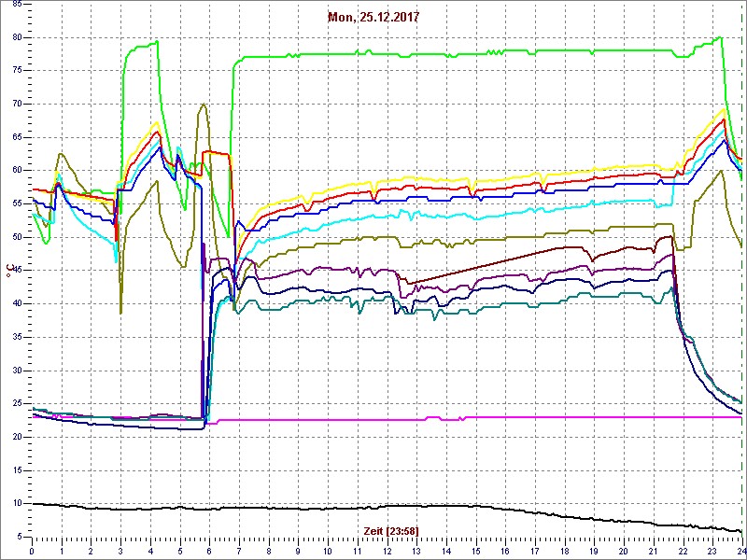The image size is (747, 560).
Task: Click hour "22" on the time axis
Action: coord(684,551)
